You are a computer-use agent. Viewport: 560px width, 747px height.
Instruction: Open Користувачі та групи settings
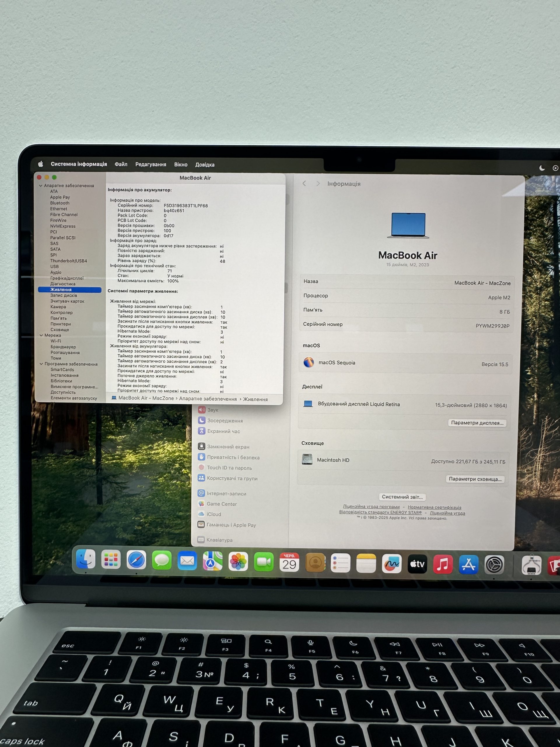228,478
